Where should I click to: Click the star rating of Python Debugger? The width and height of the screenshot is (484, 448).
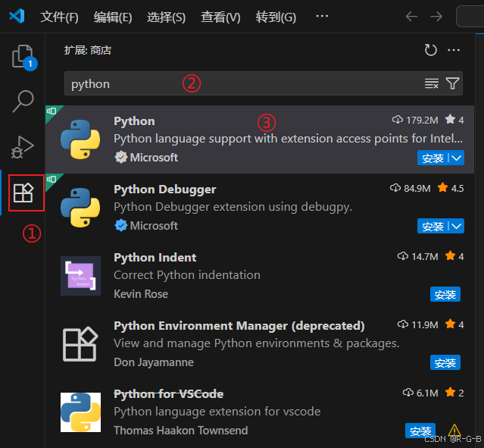pyautogui.click(x=451, y=188)
